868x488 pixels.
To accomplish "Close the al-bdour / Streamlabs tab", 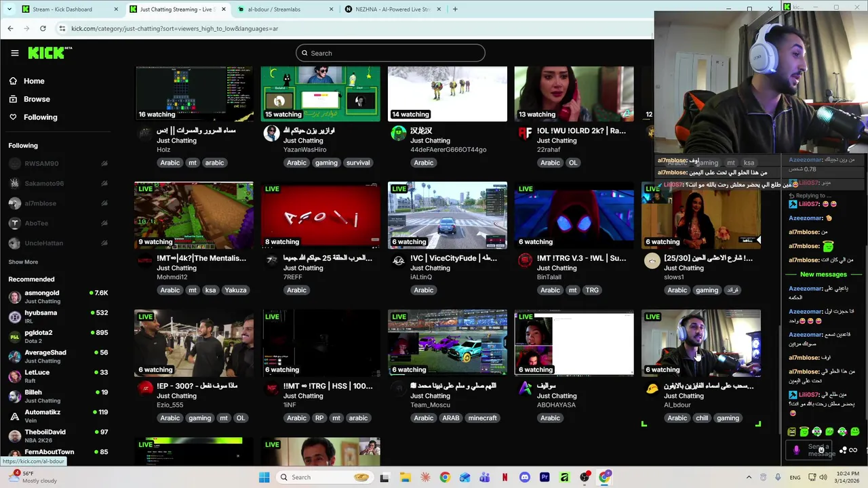I will [331, 9].
